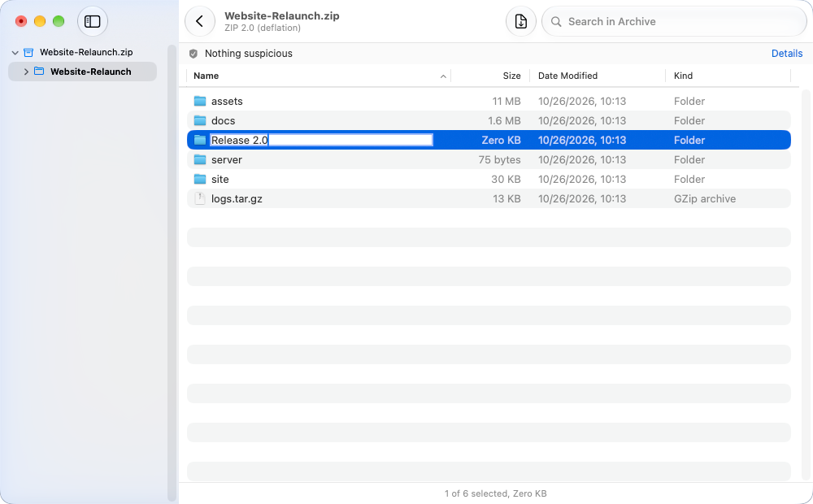Click the sidebar vertical scrollbar
Viewport: 813px width, 504px height.
coord(172,273)
